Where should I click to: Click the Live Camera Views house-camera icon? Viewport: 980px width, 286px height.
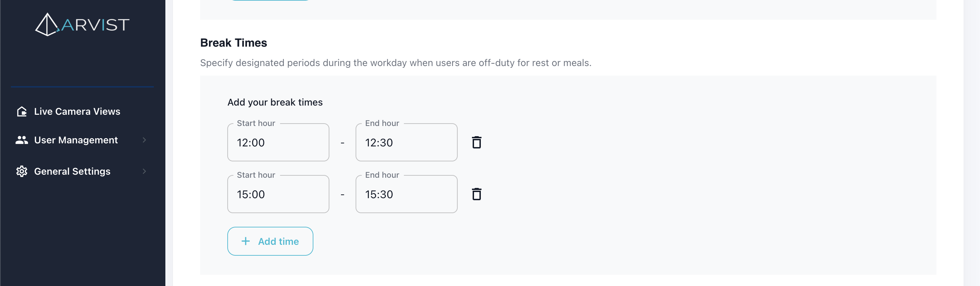[x=22, y=111]
